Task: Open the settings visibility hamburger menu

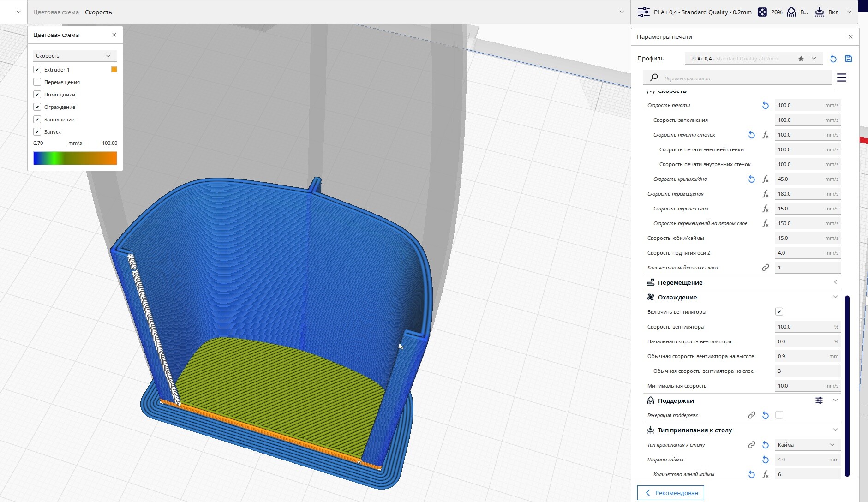Action: click(x=841, y=78)
